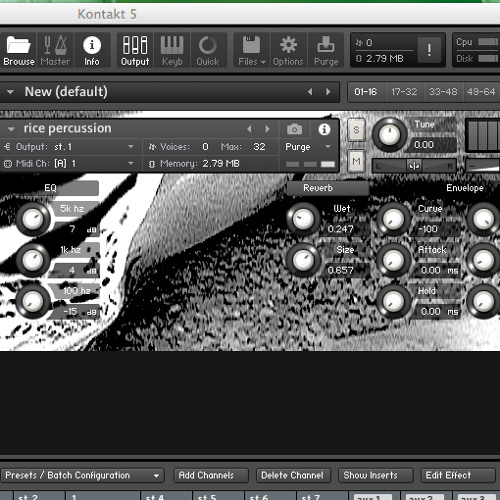
Task: Click the global Purge icon in toolbar
Action: pyautogui.click(x=326, y=50)
